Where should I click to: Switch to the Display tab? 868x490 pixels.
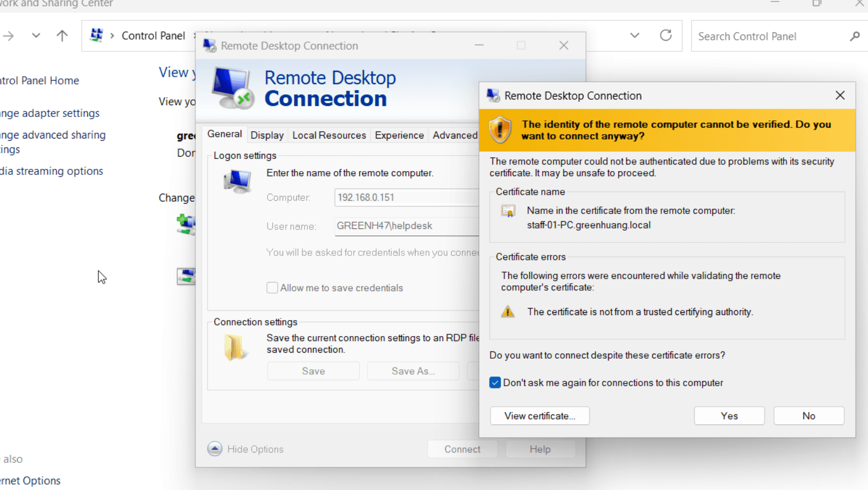[x=267, y=135]
